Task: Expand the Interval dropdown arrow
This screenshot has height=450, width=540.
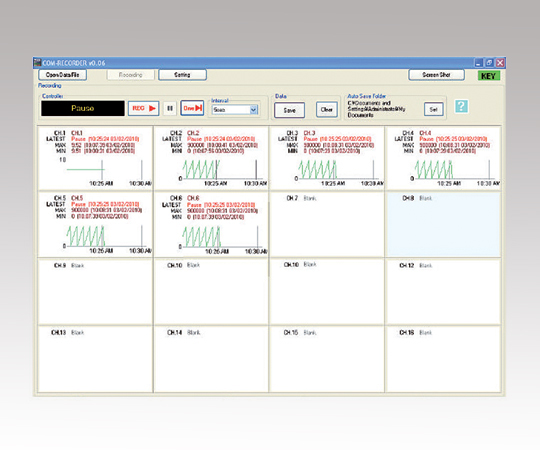Action: [x=253, y=110]
